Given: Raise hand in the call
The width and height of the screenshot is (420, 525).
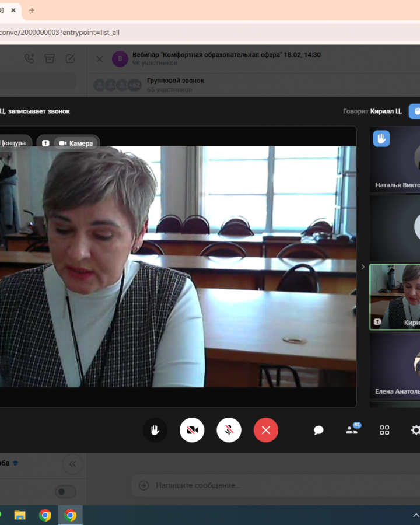Looking at the screenshot, I should point(155,430).
